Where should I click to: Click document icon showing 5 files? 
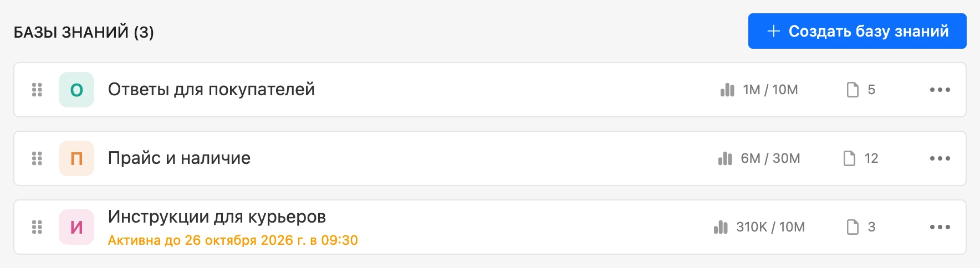coord(853,90)
